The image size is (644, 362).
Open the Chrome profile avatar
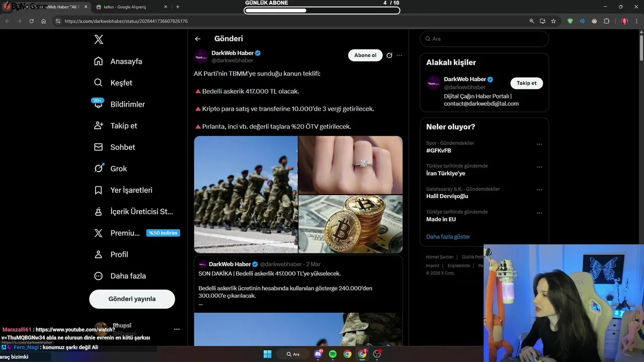[624, 21]
